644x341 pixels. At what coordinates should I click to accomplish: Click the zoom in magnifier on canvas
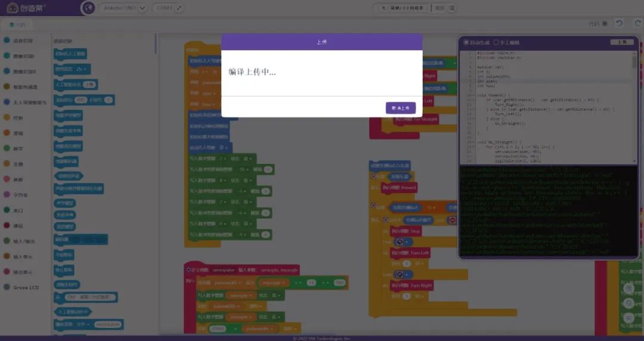pos(628,289)
